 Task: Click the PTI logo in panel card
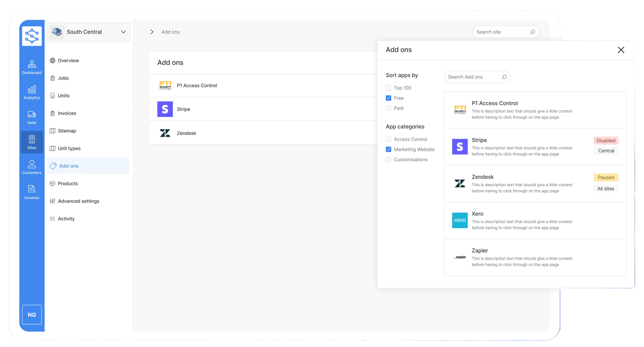(460, 110)
